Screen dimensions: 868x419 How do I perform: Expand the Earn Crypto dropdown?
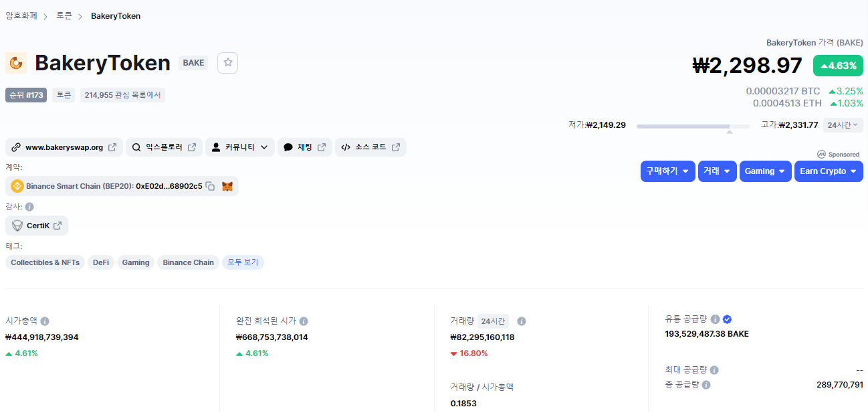pos(828,171)
